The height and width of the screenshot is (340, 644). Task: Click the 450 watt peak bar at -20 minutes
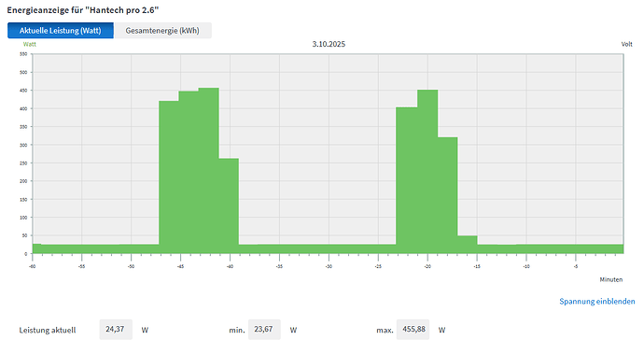(x=427, y=172)
